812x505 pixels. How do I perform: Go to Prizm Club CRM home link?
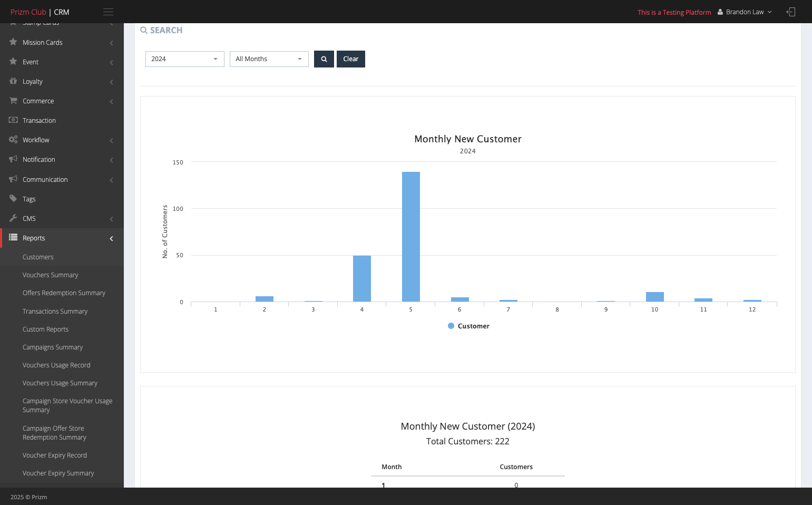tap(40, 12)
